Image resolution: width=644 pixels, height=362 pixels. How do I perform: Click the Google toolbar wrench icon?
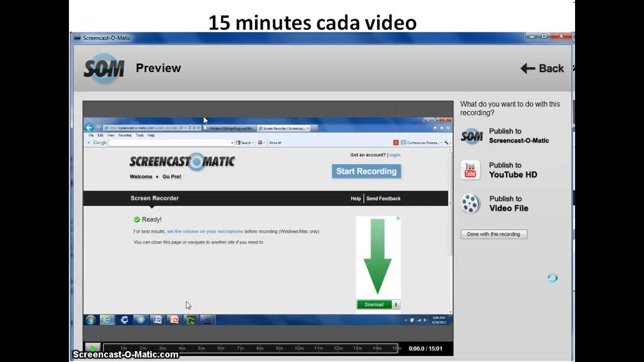(x=446, y=143)
